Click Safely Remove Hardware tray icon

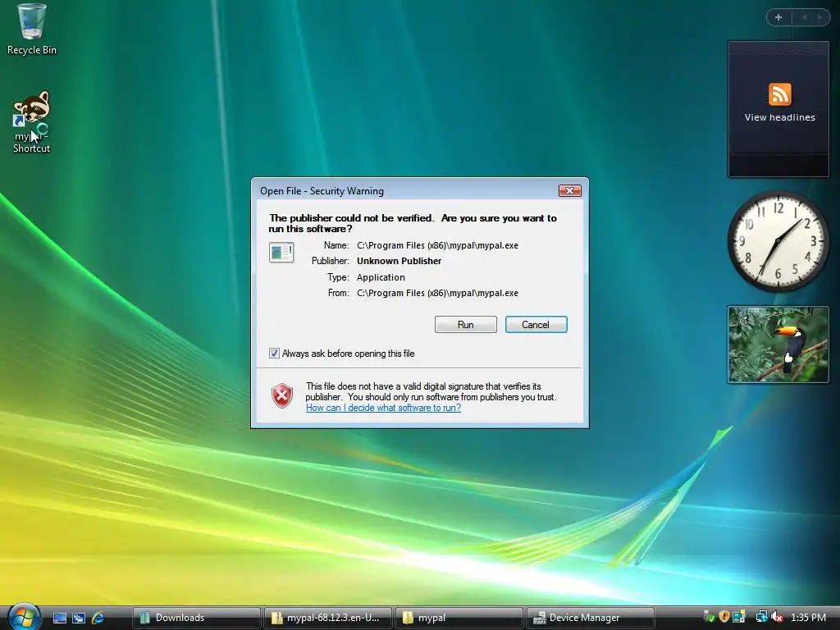coord(708,617)
